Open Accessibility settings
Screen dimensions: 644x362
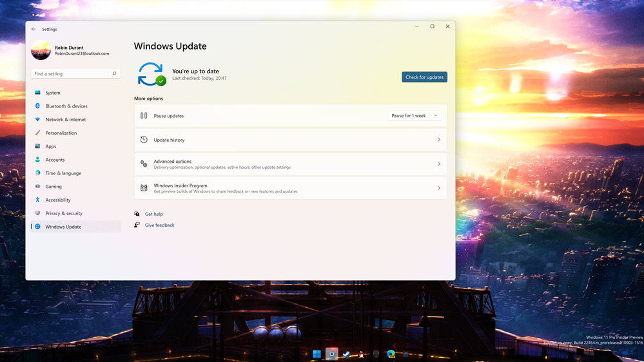tap(75, 200)
